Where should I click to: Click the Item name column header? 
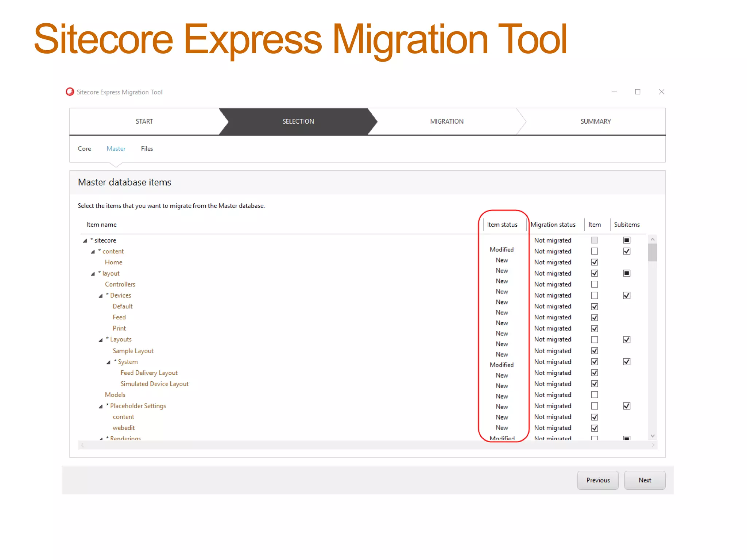[101, 225]
